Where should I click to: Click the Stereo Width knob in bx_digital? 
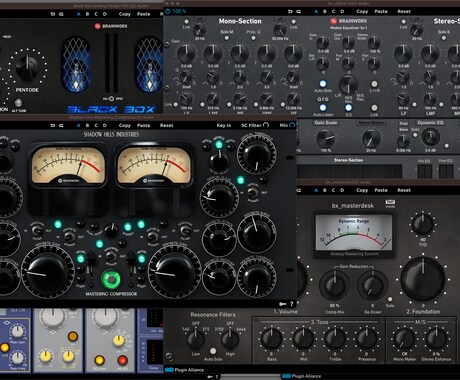pyautogui.click(x=374, y=43)
